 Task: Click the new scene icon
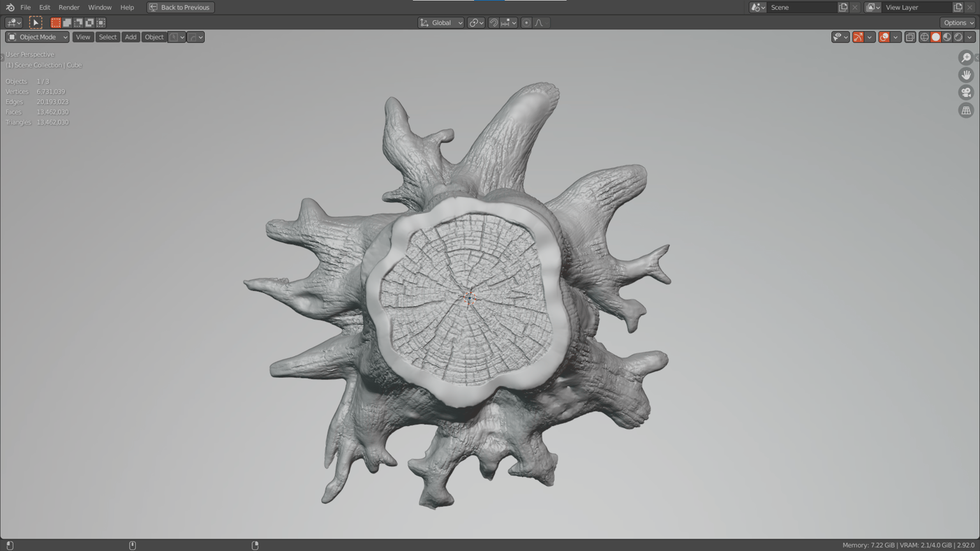(x=843, y=7)
